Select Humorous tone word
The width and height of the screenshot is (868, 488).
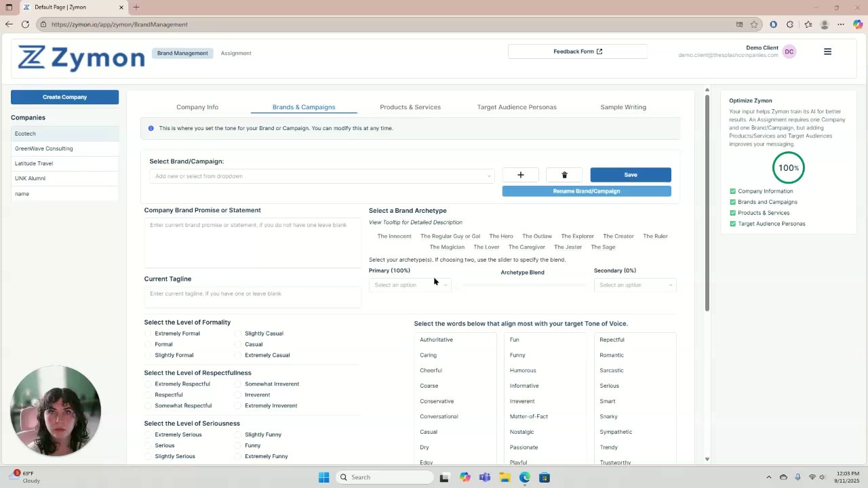point(523,371)
